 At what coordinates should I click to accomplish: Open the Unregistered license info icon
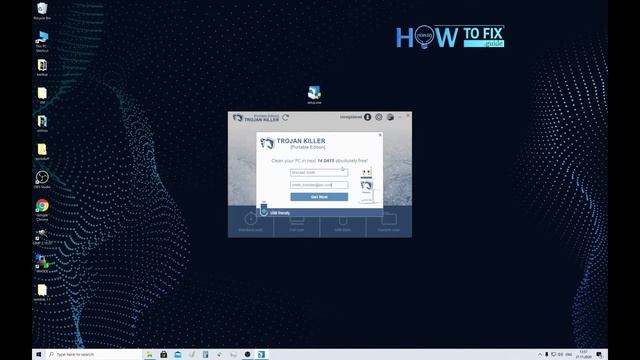(x=367, y=117)
